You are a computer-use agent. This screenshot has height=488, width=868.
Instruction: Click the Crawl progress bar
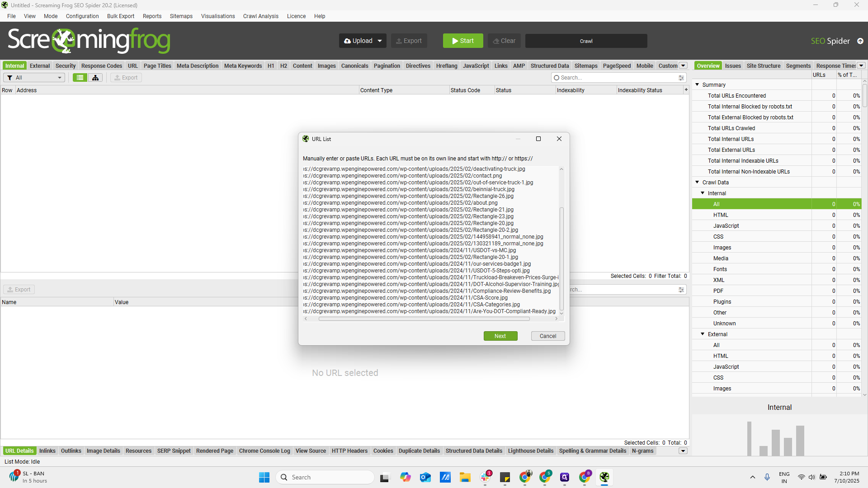[586, 41]
